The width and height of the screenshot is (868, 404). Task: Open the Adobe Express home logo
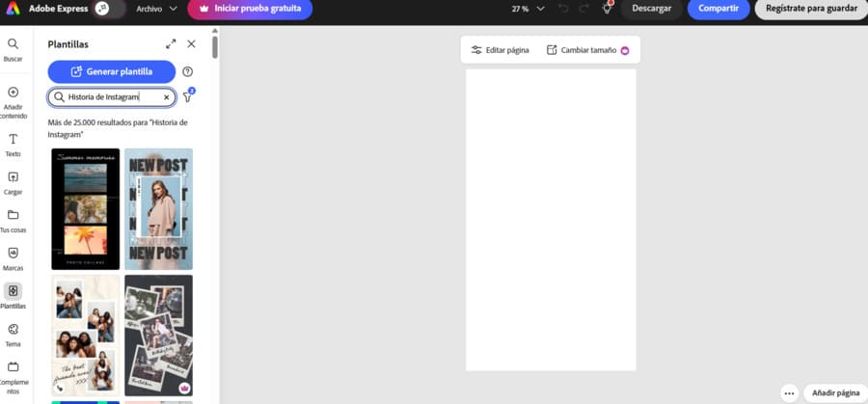pyautogui.click(x=13, y=9)
